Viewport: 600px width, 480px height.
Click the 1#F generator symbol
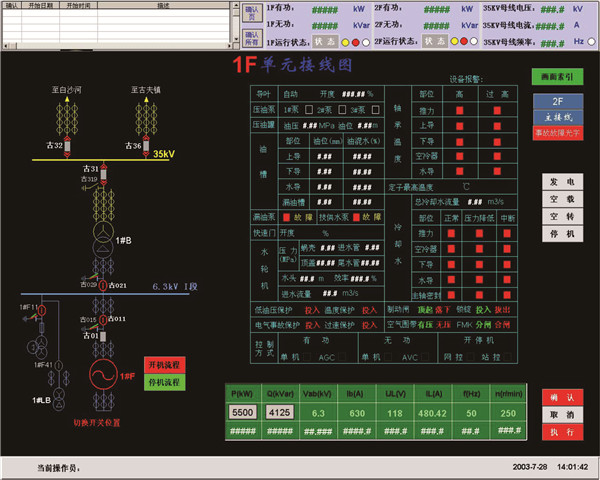pos(101,376)
